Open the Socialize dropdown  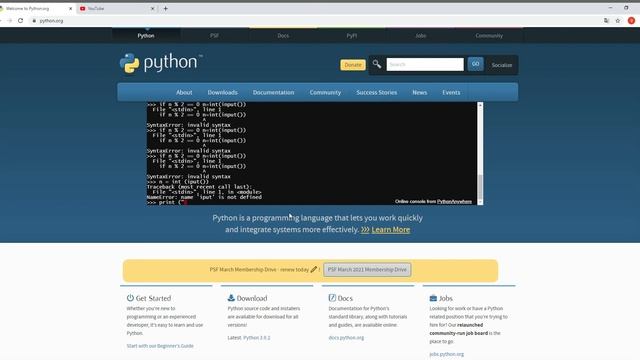[x=502, y=65]
